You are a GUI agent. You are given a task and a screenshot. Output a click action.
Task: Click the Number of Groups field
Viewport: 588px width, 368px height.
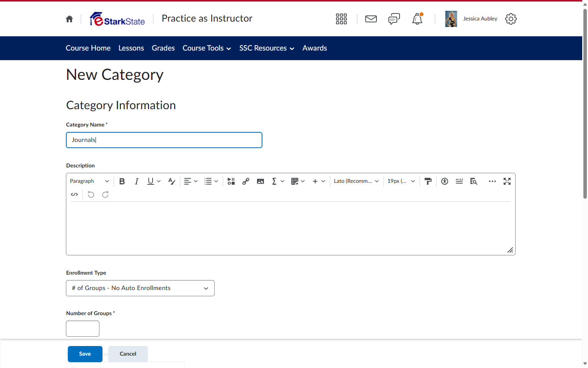[x=83, y=329]
